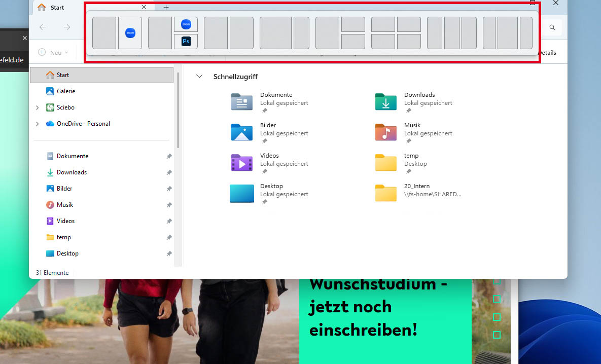Image resolution: width=601 pixels, height=364 pixels.
Task: Unpin Desktop using sidebar pin icon
Action: (169, 253)
